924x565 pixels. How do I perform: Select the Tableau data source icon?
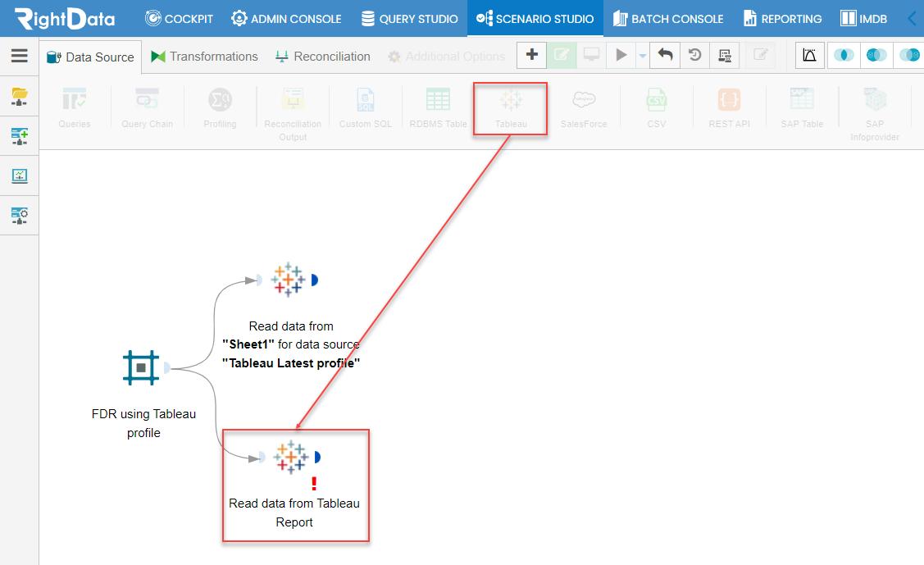(511, 107)
